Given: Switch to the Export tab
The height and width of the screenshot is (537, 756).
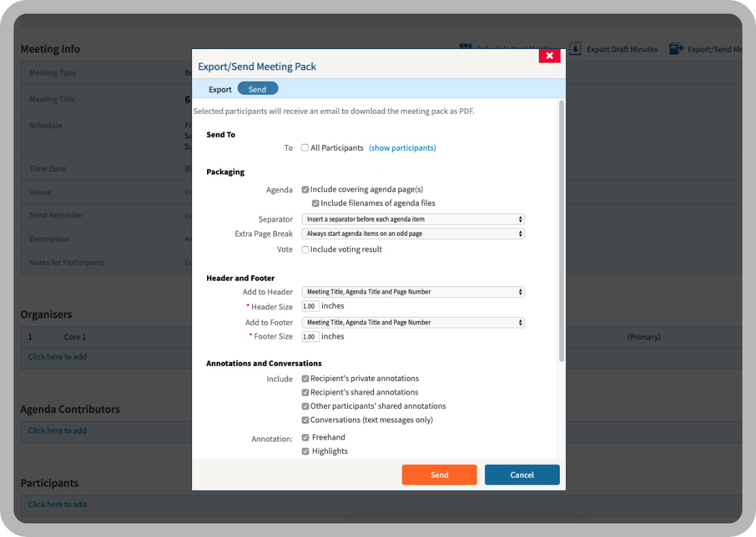Looking at the screenshot, I should 220,89.
